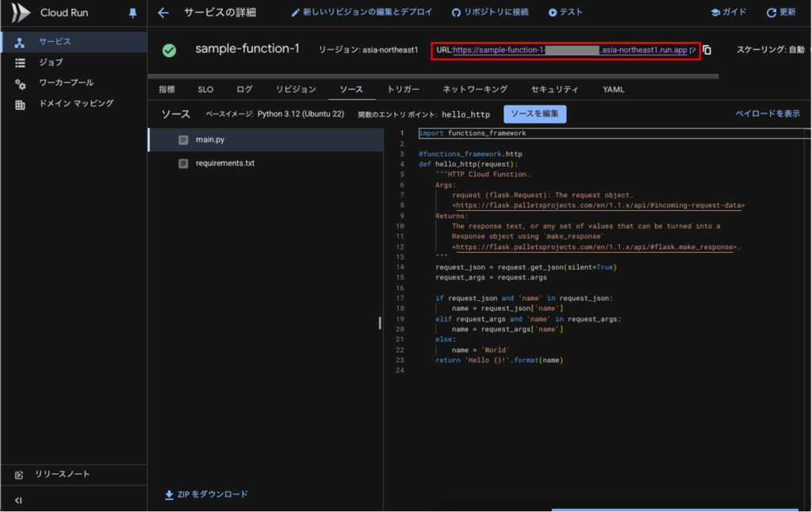Image resolution: width=812 pixels, height=512 pixels.
Task: Click the flask.make_response URL in code
Action: (594, 247)
